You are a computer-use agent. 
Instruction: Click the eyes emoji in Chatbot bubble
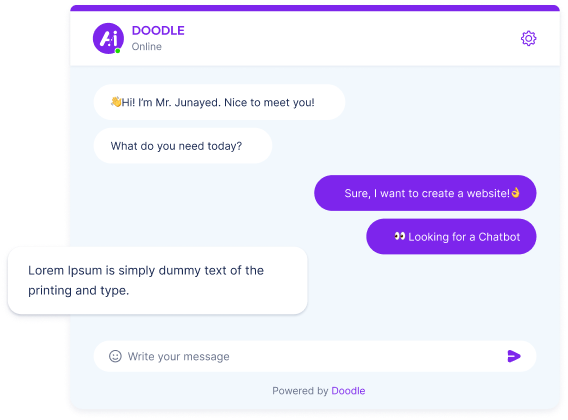tap(400, 236)
